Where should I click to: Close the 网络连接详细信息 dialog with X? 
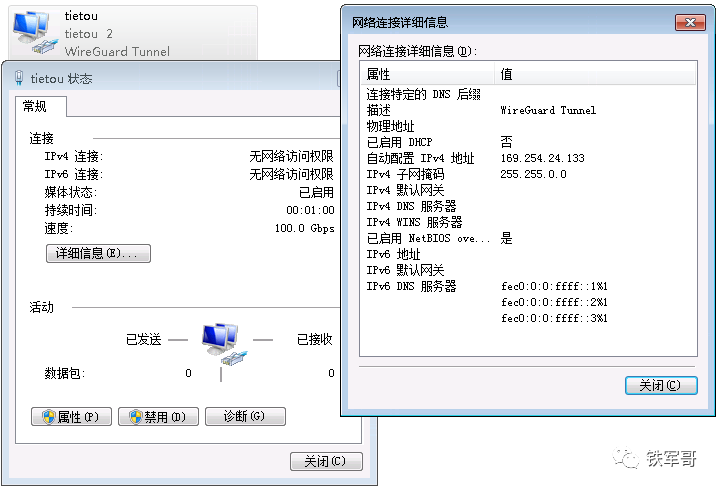point(690,22)
